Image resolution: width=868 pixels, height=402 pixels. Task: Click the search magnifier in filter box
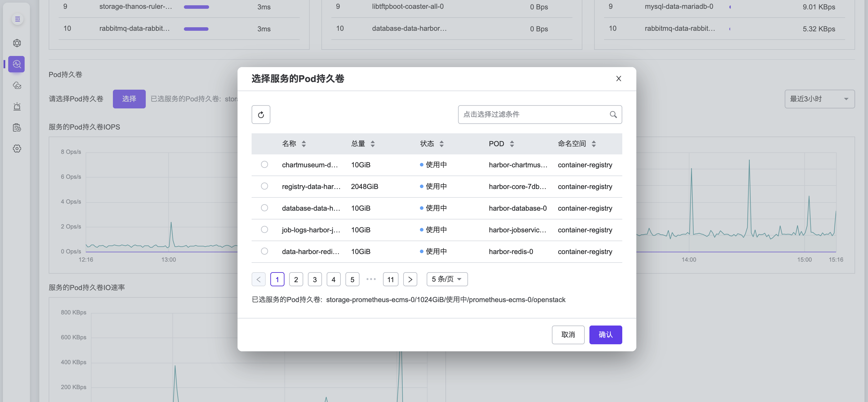pyautogui.click(x=613, y=115)
